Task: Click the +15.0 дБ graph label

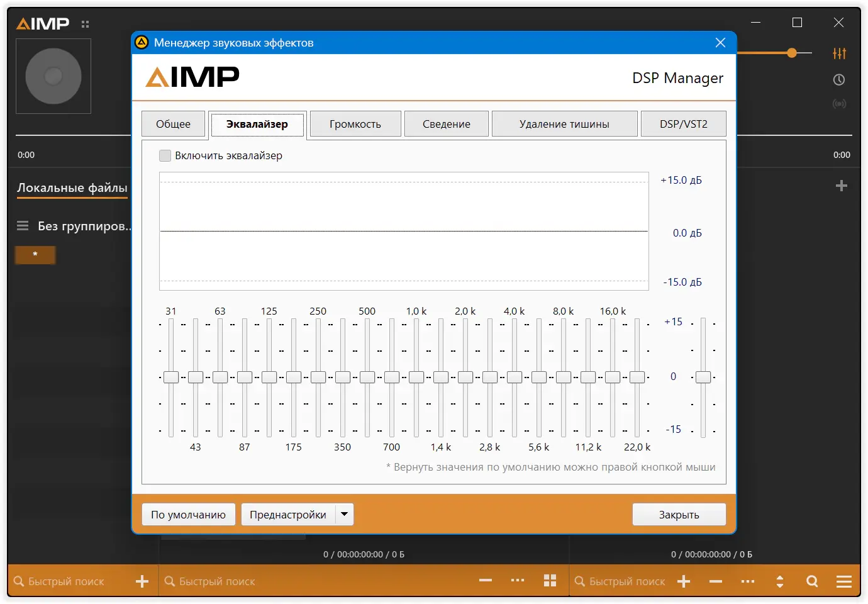Action: coord(681,180)
